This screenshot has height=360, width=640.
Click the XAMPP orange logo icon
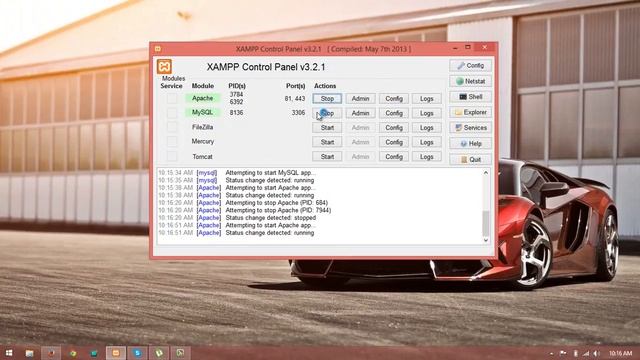click(x=164, y=66)
